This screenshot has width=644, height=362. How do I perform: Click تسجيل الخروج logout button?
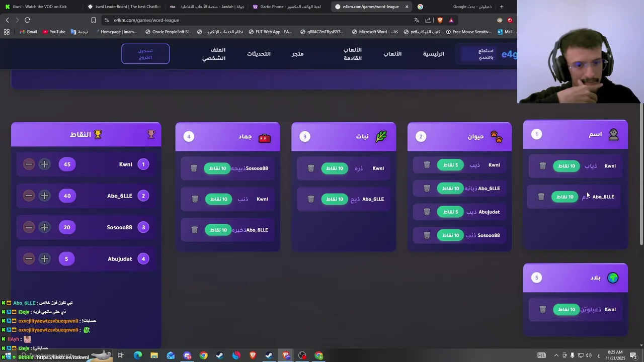pyautogui.click(x=145, y=54)
